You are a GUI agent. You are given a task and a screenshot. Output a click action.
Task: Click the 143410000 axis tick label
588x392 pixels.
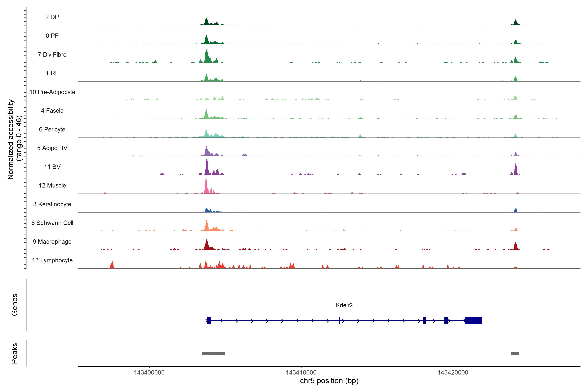[301, 372]
